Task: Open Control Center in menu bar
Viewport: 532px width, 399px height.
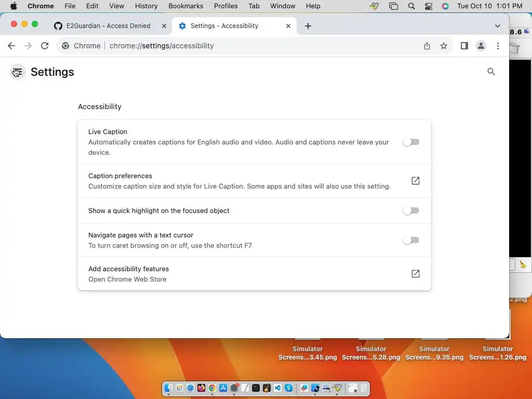Action: (x=429, y=6)
